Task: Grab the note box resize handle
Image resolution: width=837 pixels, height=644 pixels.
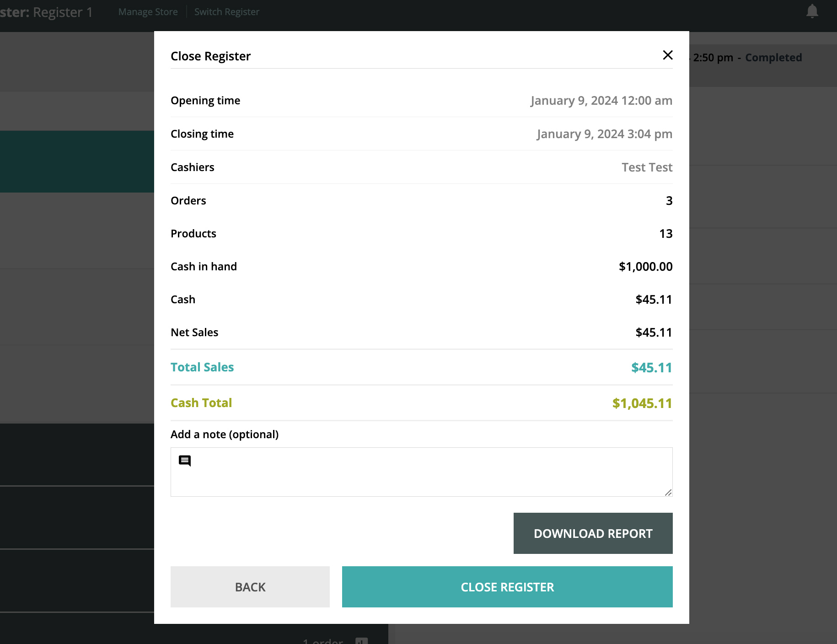Action: 668,492
